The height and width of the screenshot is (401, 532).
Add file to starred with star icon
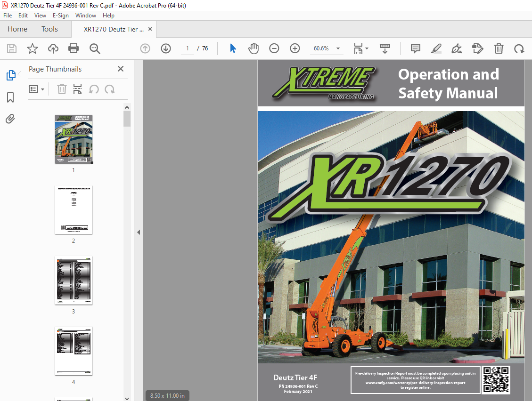[33, 48]
